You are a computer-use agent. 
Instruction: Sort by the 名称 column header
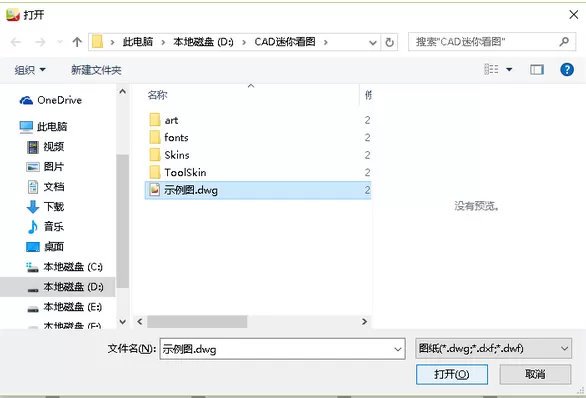[x=157, y=95]
